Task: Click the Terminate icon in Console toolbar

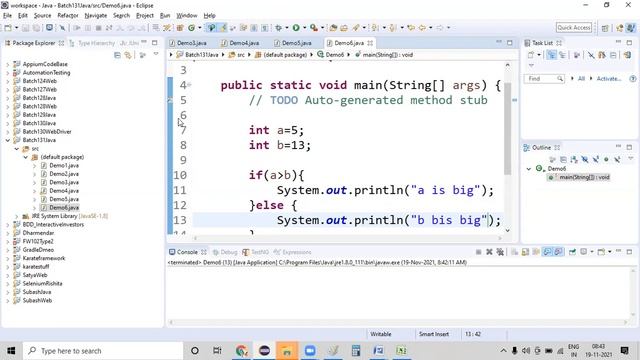Action: pyautogui.click(x=478, y=252)
